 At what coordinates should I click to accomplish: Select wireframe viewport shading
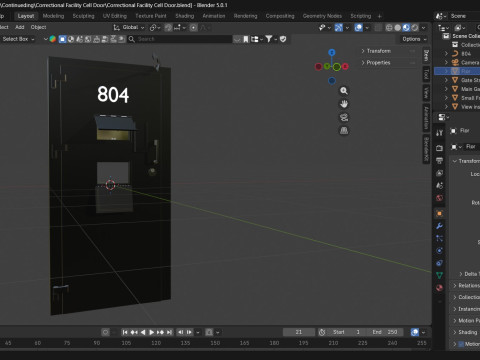(x=389, y=28)
